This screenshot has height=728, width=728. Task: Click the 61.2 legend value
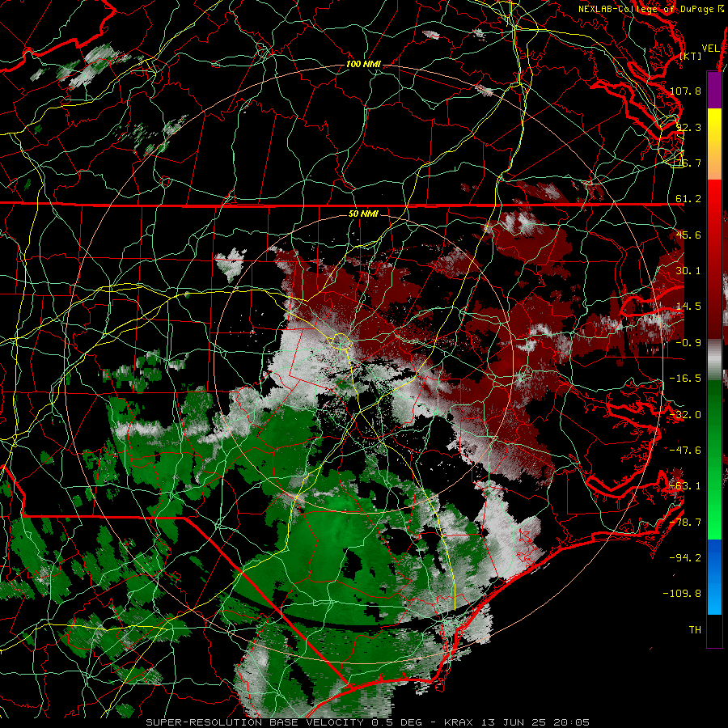[688, 199]
